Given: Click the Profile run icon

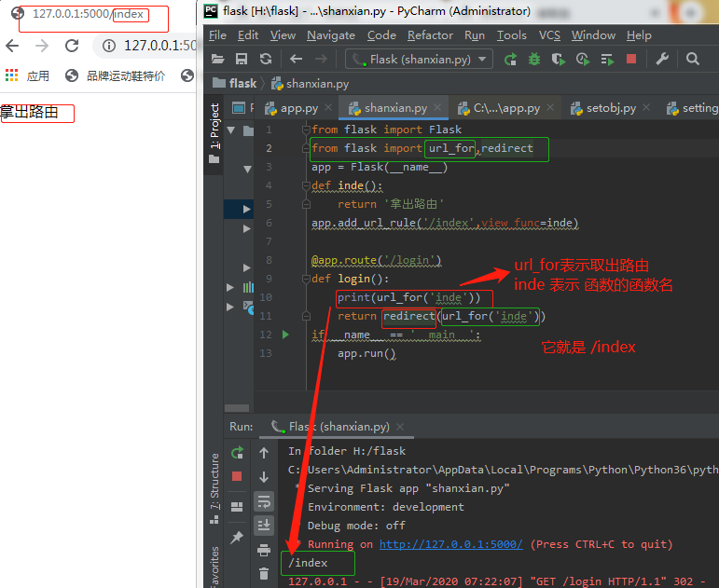Looking at the screenshot, I should click(583, 59).
